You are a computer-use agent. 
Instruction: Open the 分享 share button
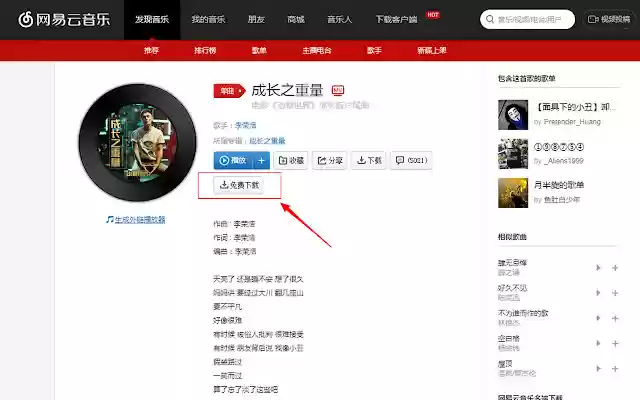329,160
